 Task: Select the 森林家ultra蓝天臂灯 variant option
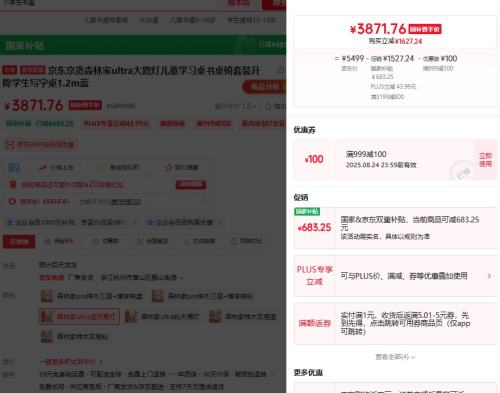[x=79, y=316]
